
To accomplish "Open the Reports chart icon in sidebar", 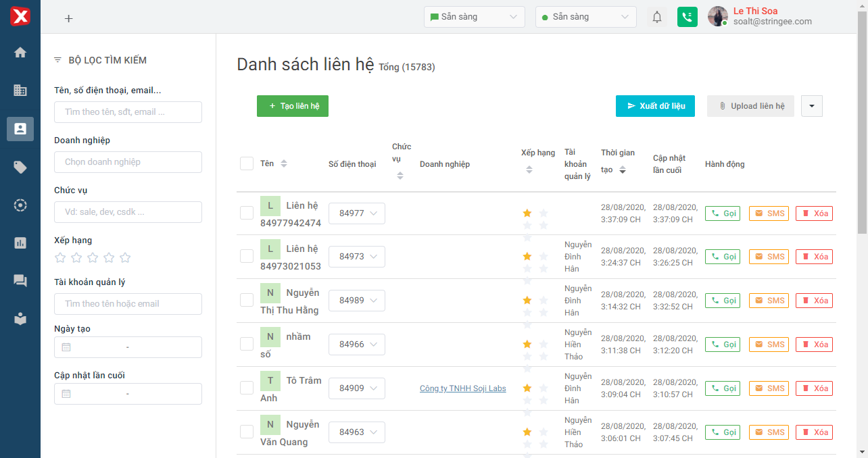I will click(20, 243).
